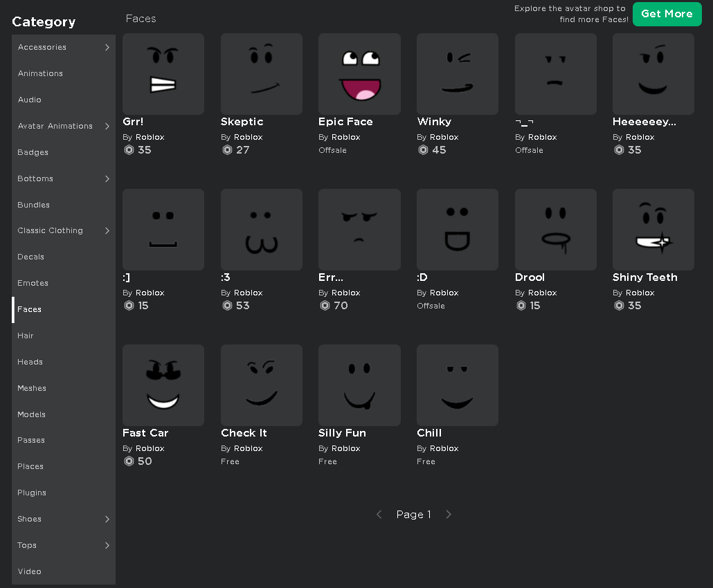Open the Skeptic face thumbnail
713x588 pixels.
[x=262, y=73]
